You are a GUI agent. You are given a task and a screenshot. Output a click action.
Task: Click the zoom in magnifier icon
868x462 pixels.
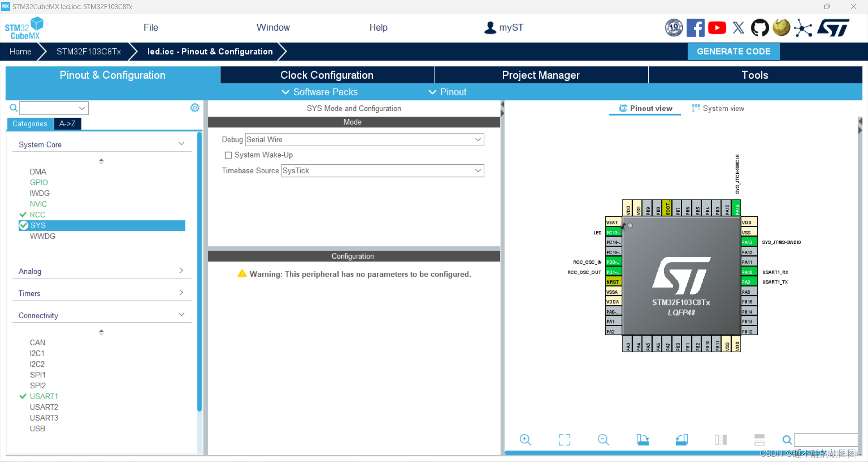(525, 439)
